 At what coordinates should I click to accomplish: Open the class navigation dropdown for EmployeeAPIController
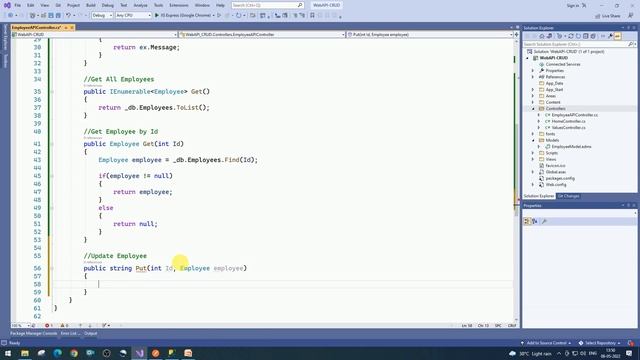(262, 35)
